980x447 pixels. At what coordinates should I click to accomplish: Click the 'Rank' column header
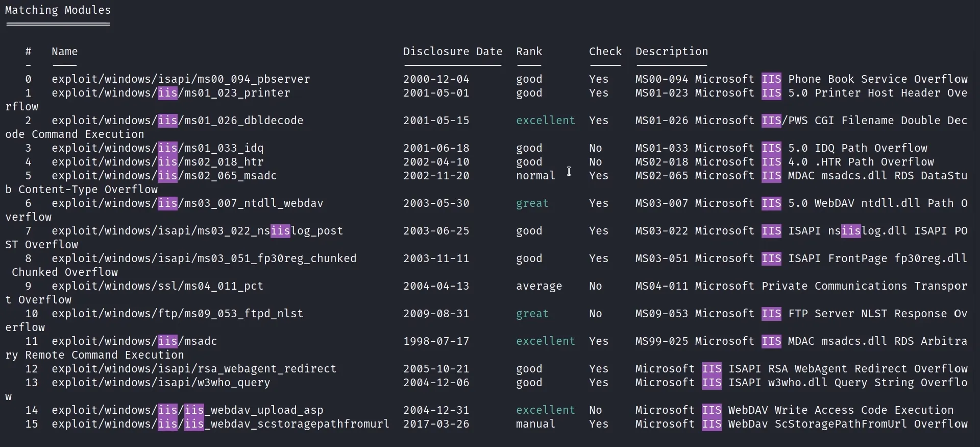[529, 52]
